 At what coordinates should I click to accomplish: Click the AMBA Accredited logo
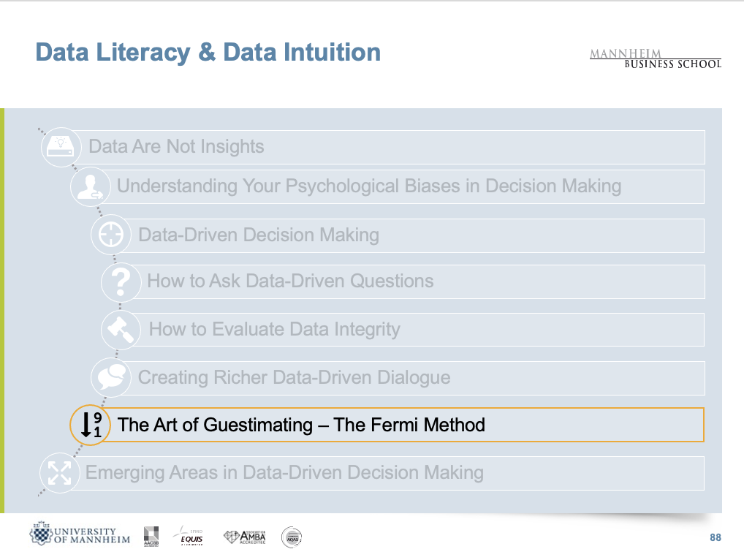pos(245,537)
